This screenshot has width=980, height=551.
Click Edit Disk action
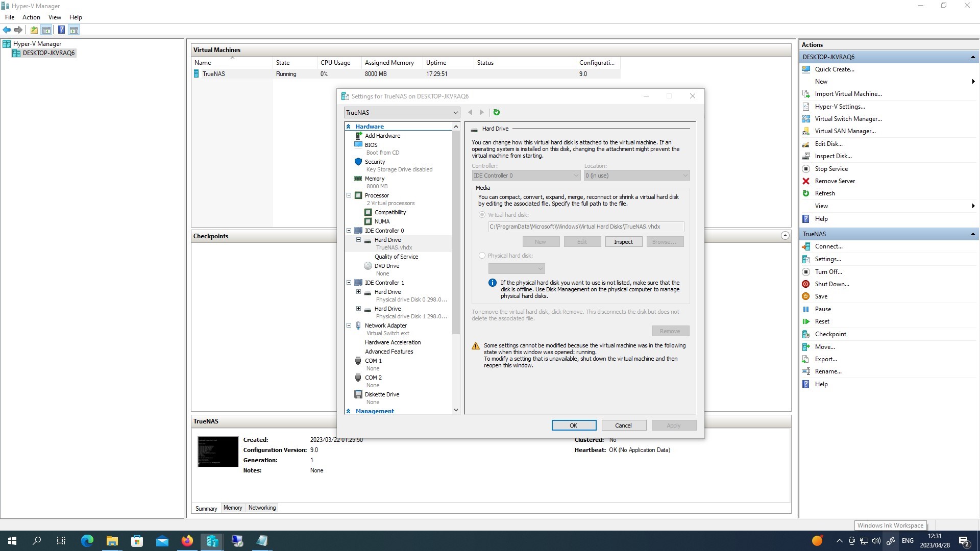coord(828,144)
